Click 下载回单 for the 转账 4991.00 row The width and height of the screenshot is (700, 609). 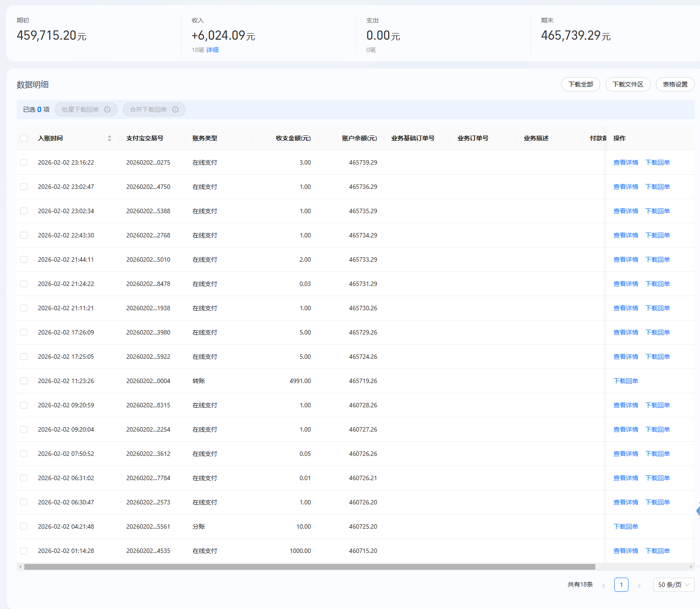click(625, 381)
